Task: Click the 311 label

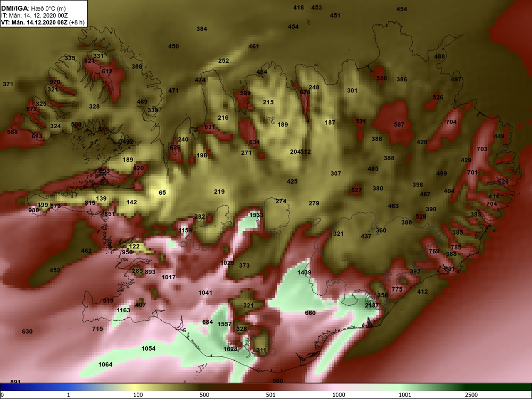Action: pos(261,350)
